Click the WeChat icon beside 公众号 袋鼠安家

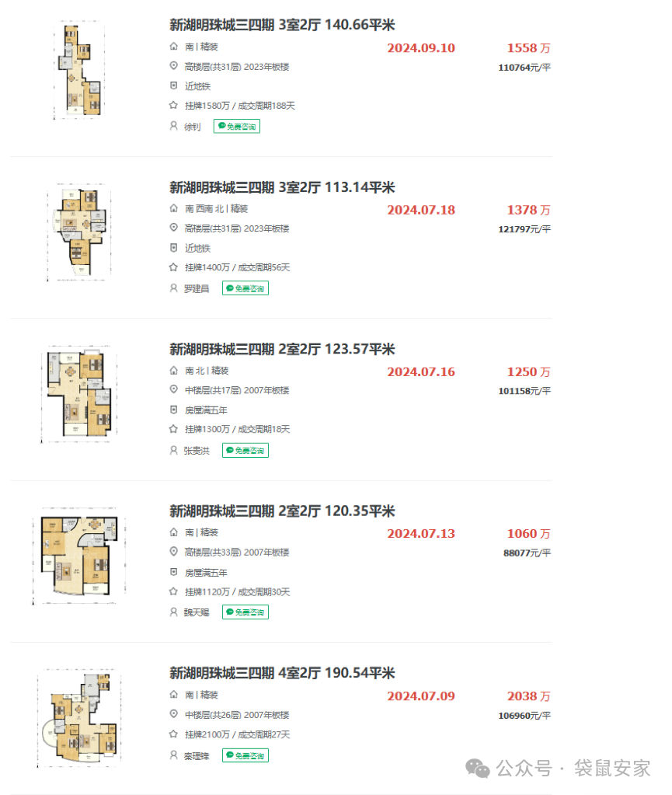pyautogui.click(x=477, y=769)
